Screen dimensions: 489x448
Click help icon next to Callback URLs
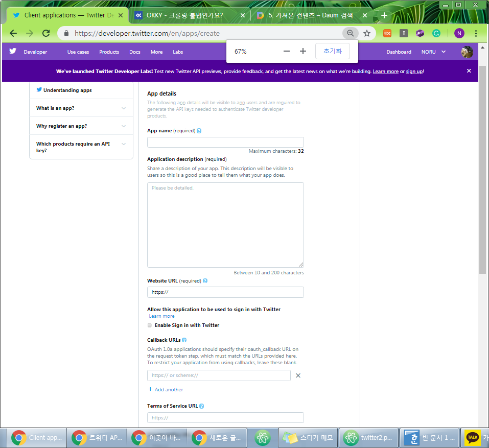[x=184, y=340]
